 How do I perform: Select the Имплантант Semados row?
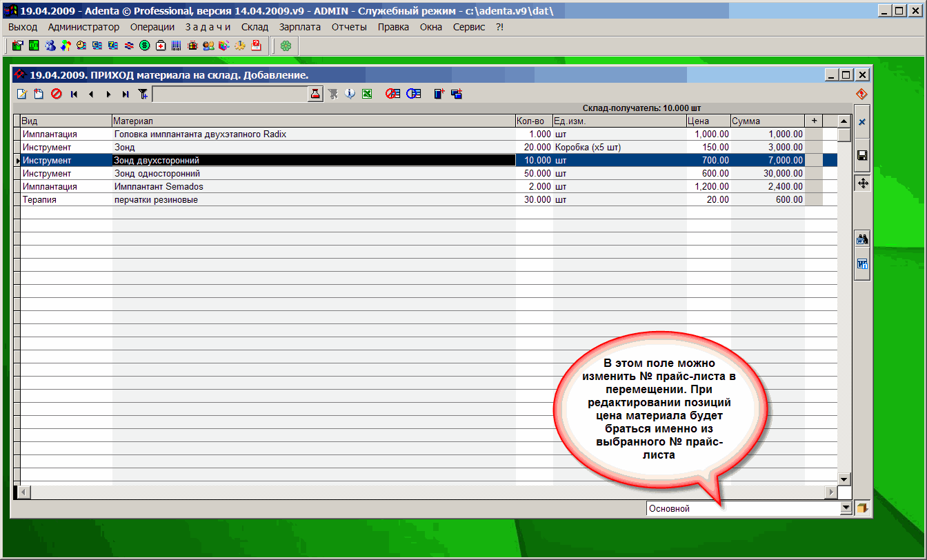click(x=159, y=187)
